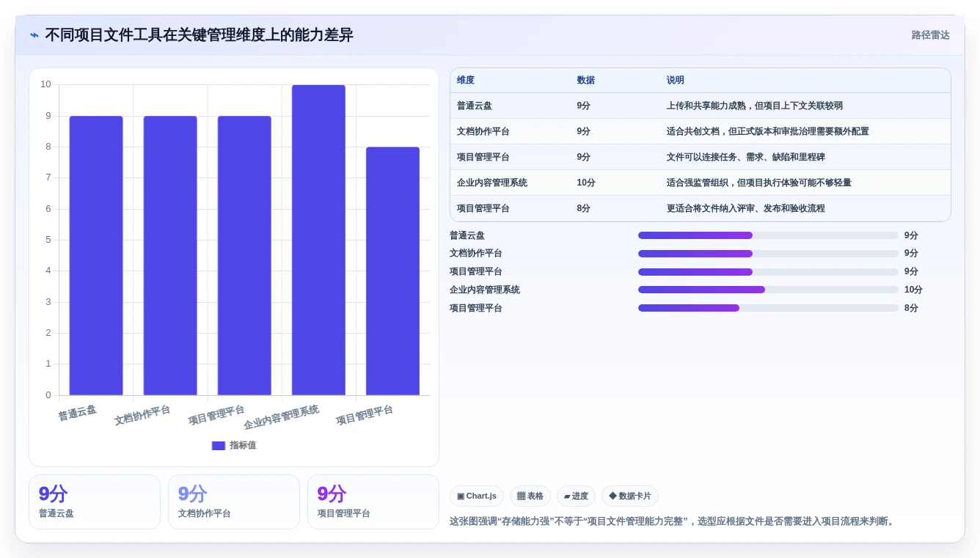Click the 文档协作平台 progress bar
Image resolution: width=980 pixels, height=558 pixels.
pos(768,254)
